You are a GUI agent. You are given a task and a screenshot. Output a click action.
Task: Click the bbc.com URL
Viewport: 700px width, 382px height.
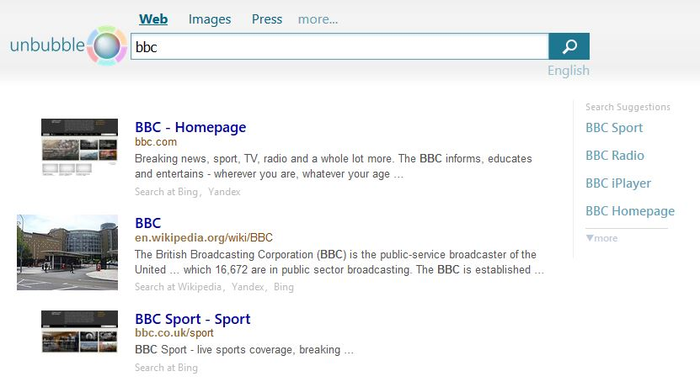point(156,142)
